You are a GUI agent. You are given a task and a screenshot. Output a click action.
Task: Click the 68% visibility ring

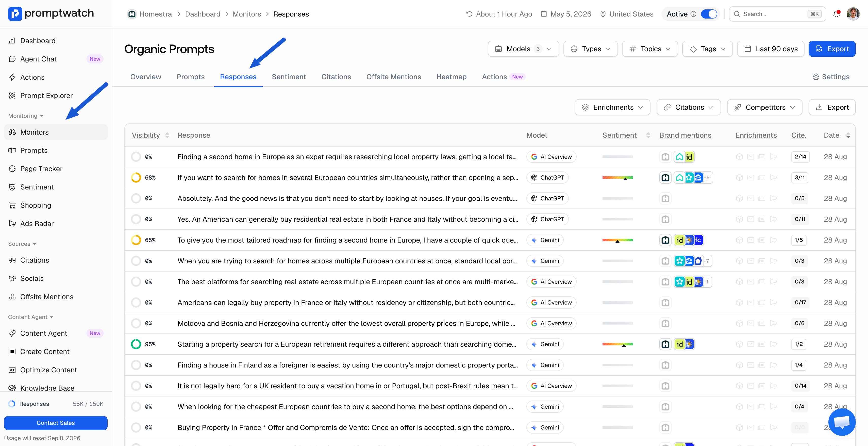coord(136,178)
